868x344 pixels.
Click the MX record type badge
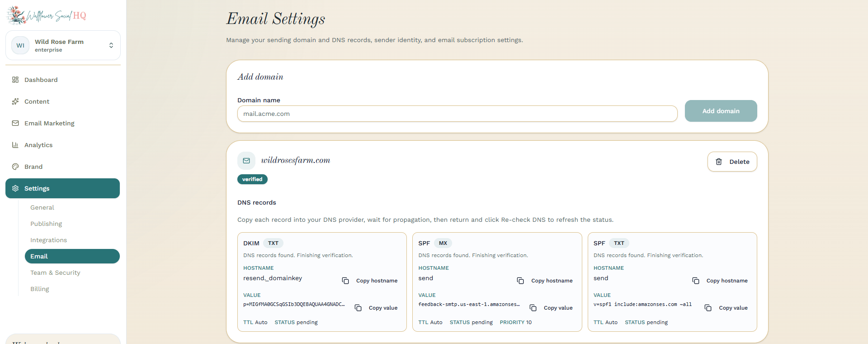click(x=443, y=243)
